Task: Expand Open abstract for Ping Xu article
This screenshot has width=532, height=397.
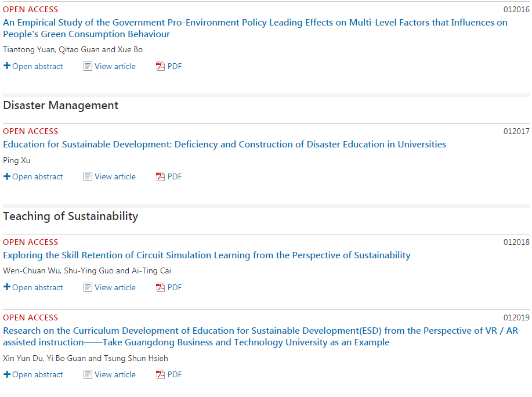Action: (33, 176)
